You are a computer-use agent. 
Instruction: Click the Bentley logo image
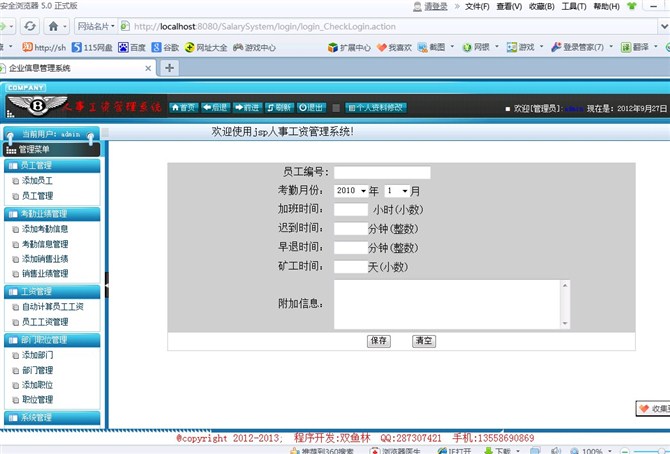[38, 105]
